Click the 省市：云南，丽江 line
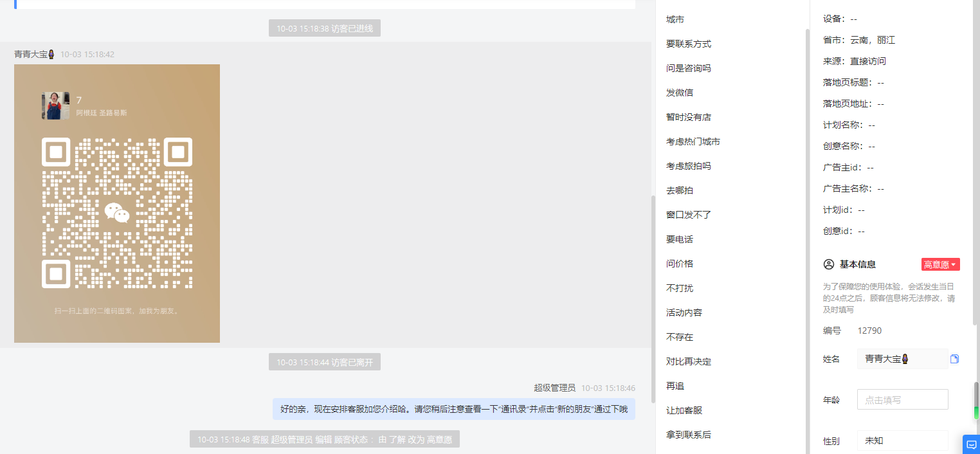The height and width of the screenshot is (454, 980). coord(859,40)
